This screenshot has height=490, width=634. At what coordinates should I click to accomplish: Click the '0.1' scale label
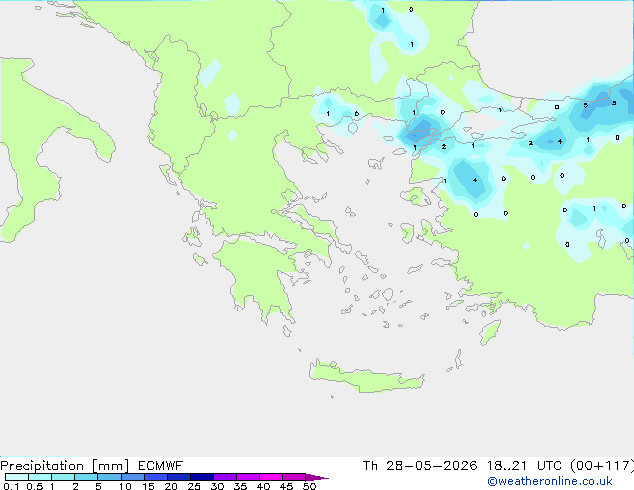tap(11, 486)
